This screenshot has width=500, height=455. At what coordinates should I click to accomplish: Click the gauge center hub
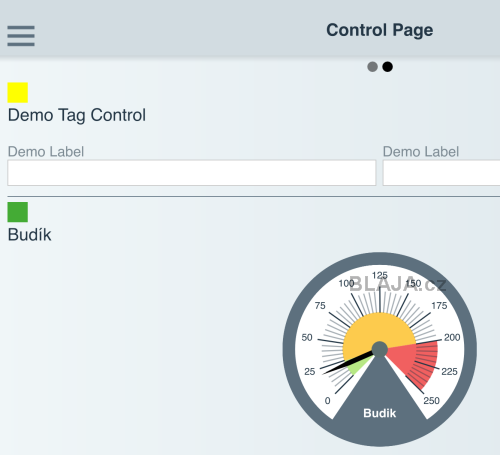pyautogui.click(x=380, y=349)
